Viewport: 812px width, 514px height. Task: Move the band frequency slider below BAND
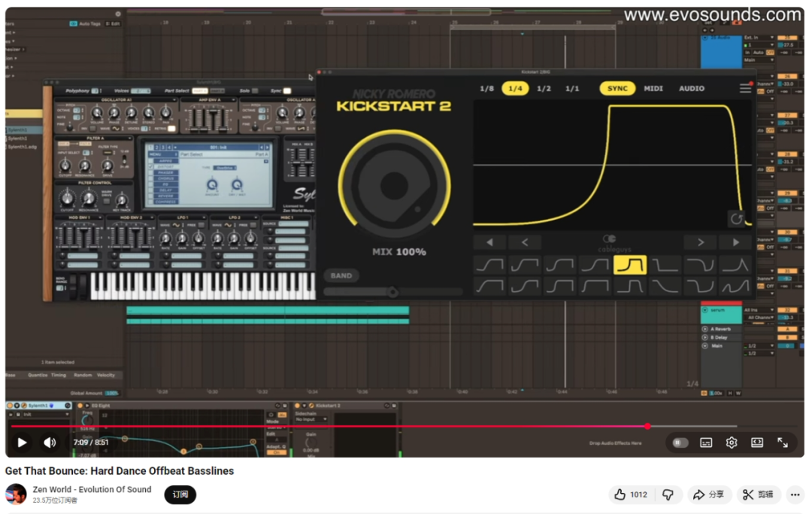pos(392,292)
